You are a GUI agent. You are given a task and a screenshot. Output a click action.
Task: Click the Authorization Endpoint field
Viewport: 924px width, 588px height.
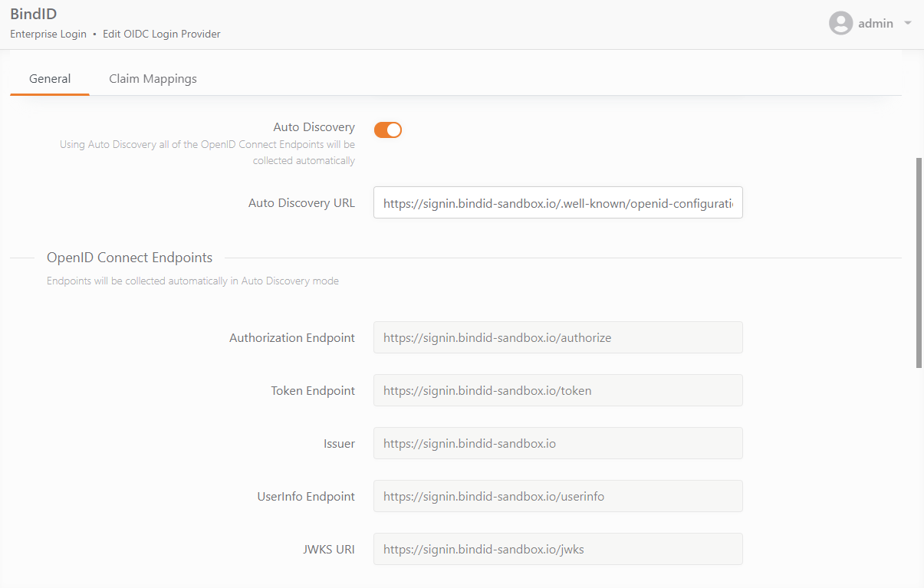[558, 337]
